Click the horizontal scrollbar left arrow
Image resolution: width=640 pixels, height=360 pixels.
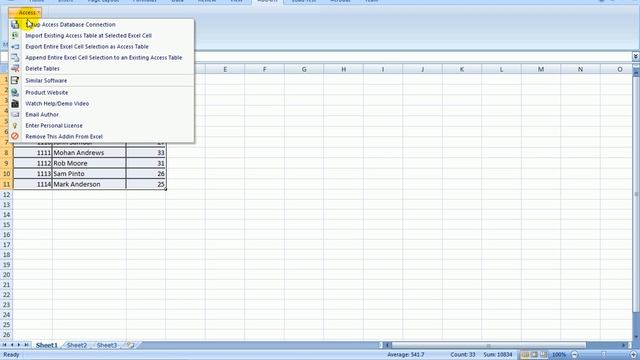pyautogui.click(x=388, y=345)
